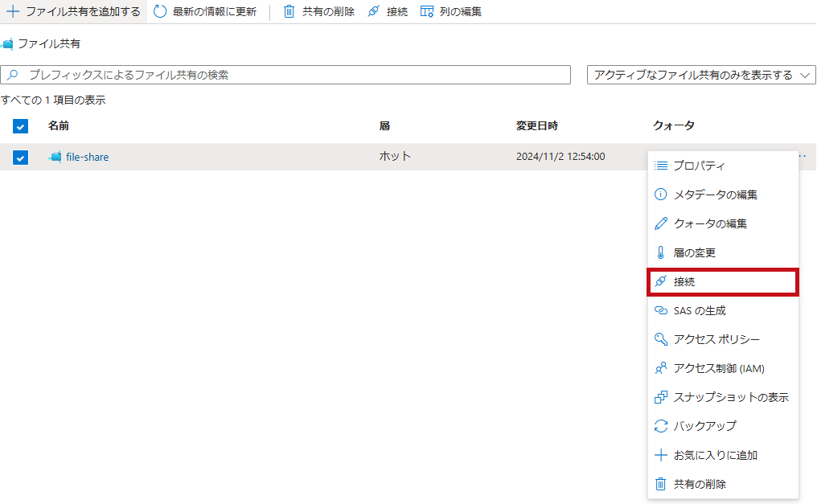817x504 pixels.
Task: Choose SAS の生成 in context menu
Action: tap(699, 310)
